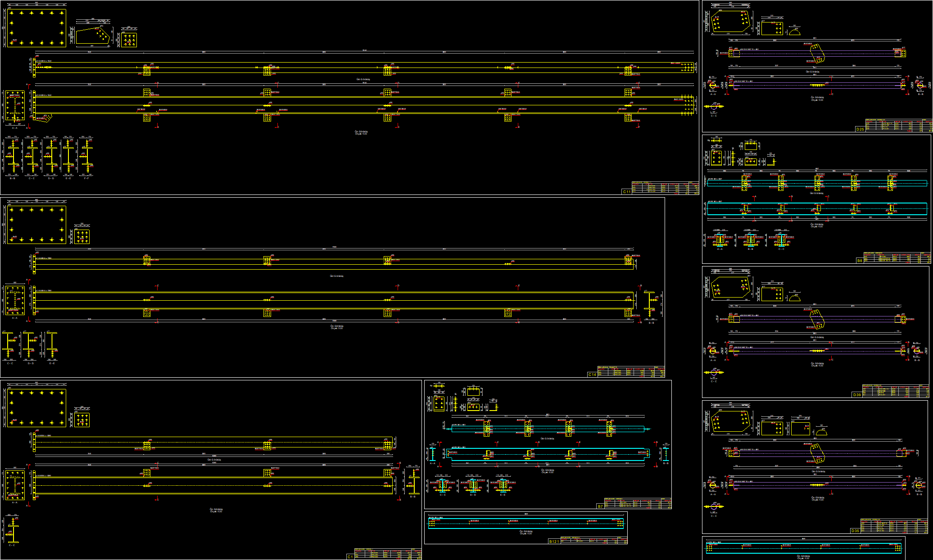Screen dimensions: 933x560
Task: Click the D25 drawing label box
Action: click(x=860, y=129)
